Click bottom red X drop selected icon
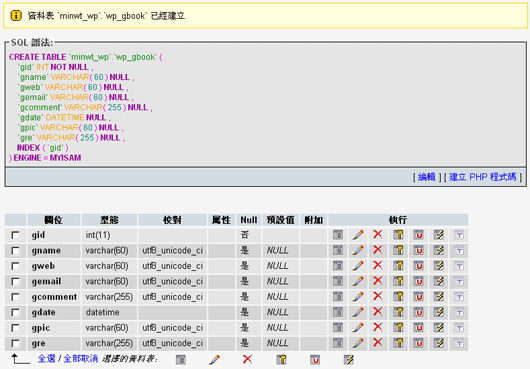Image resolution: width=530 pixels, height=369 pixels. (247, 359)
